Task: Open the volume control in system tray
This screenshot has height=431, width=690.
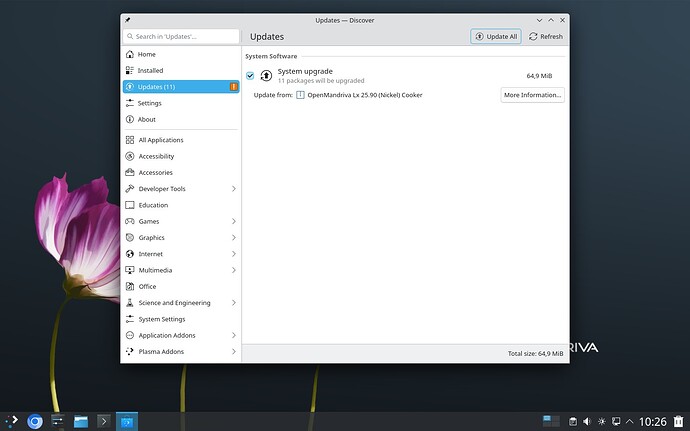Action: [586, 421]
